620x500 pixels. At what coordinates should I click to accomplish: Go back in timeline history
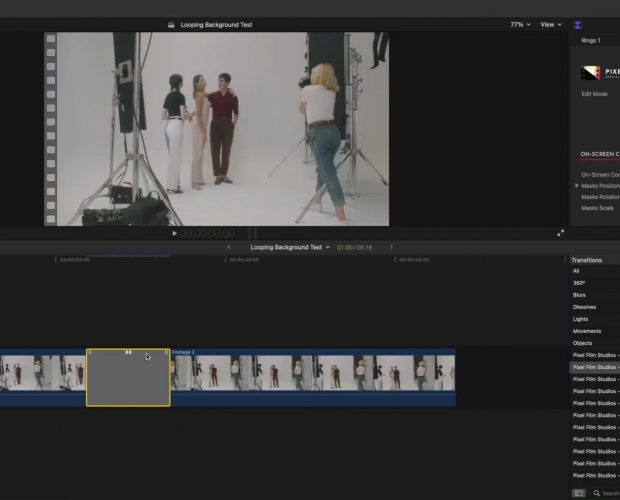(x=229, y=247)
